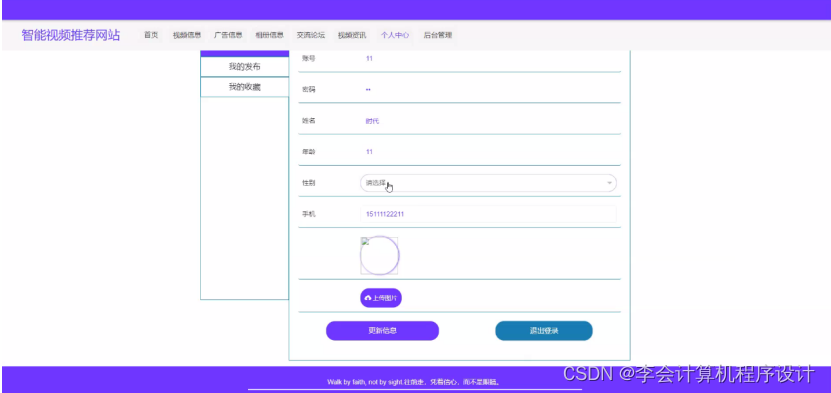Click the 性别 dropdown arrow
Viewport: 831px width, 393px height.
tap(609, 183)
